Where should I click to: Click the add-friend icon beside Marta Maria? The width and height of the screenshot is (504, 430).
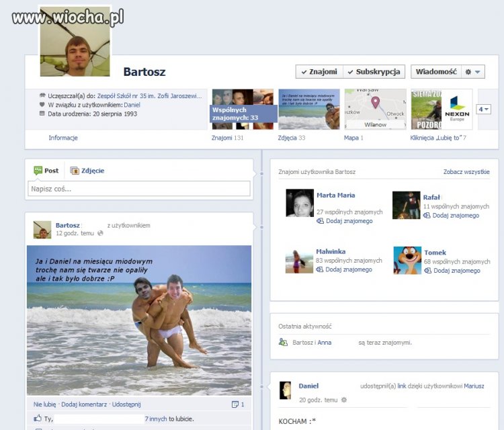(x=320, y=221)
